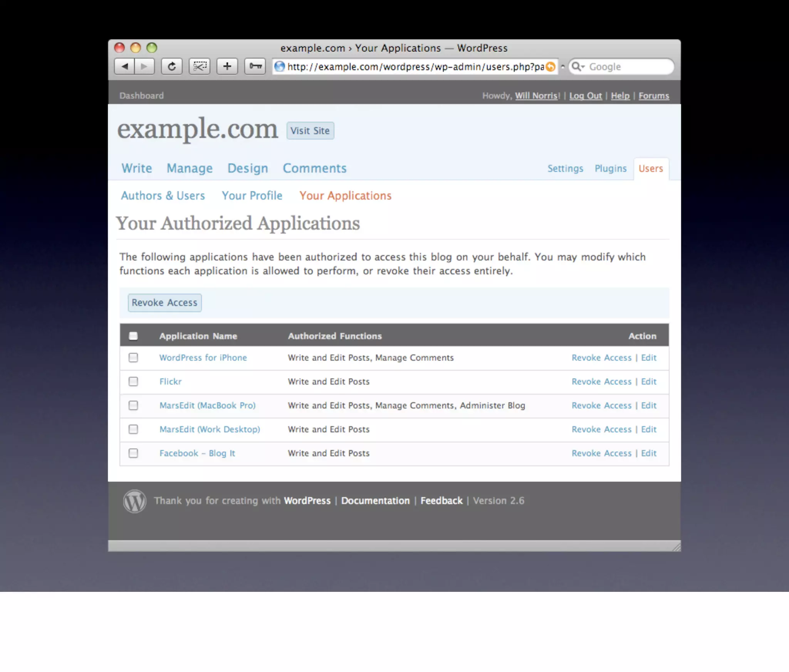Click the browser forward arrow button
The image size is (789, 672).
[144, 66]
